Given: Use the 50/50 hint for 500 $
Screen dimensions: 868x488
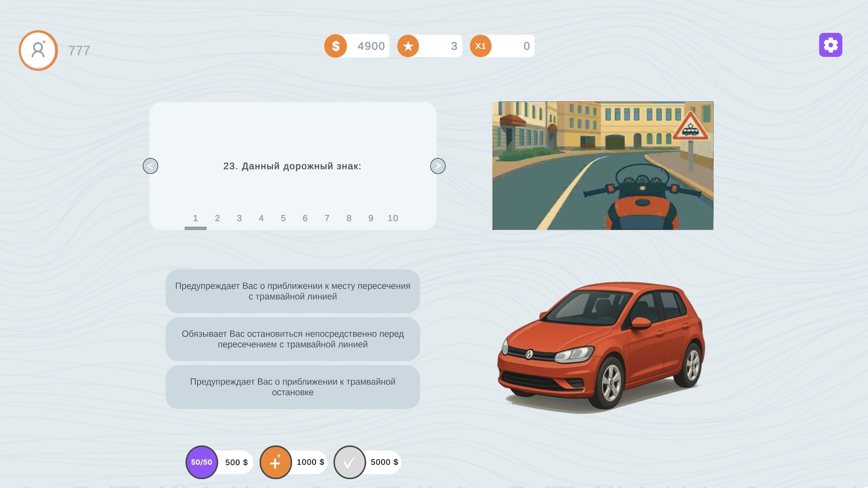Looking at the screenshot, I should (201, 462).
